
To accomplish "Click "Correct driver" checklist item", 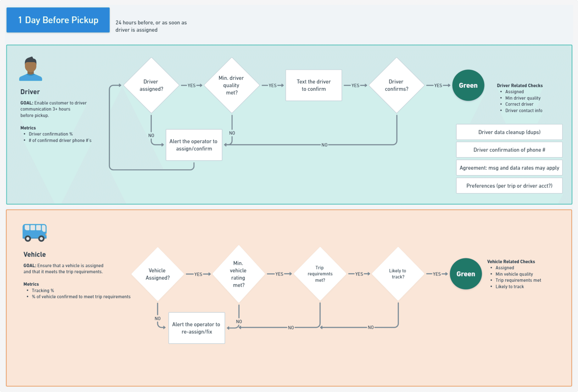I will click(x=519, y=104).
